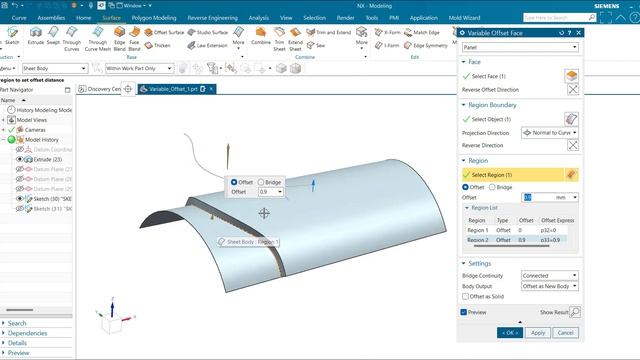Open Within Work Part Only dropdown
Image resolution: width=640 pixels, height=360 pixels.
tap(140, 68)
